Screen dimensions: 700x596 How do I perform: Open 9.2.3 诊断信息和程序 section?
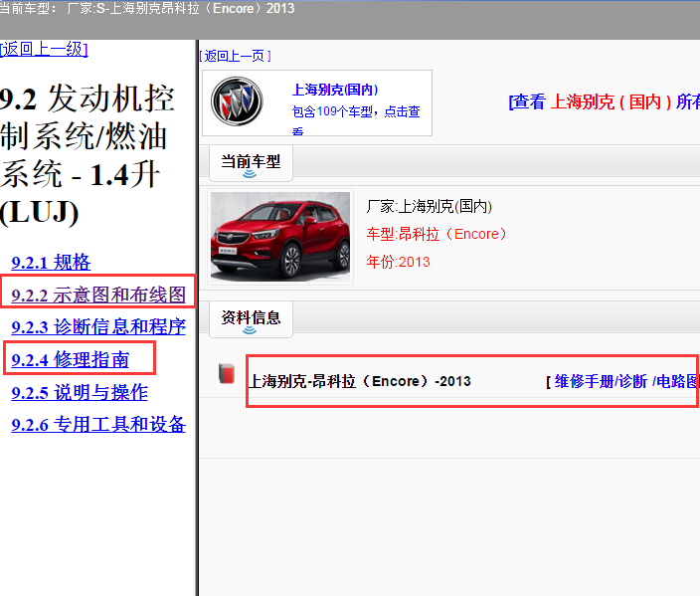coord(98,327)
